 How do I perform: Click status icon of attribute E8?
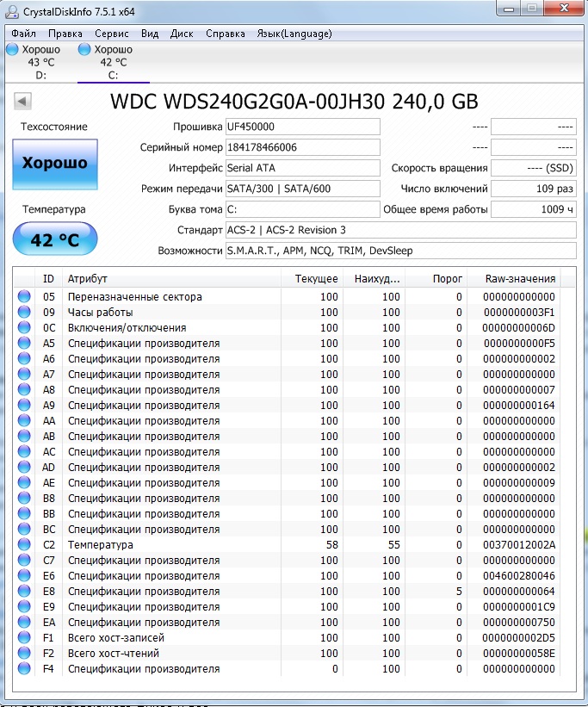click(24, 591)
